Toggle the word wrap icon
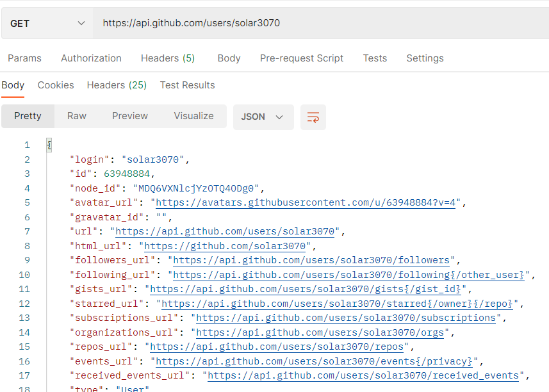The image size is (549, 392). (313, 117)
